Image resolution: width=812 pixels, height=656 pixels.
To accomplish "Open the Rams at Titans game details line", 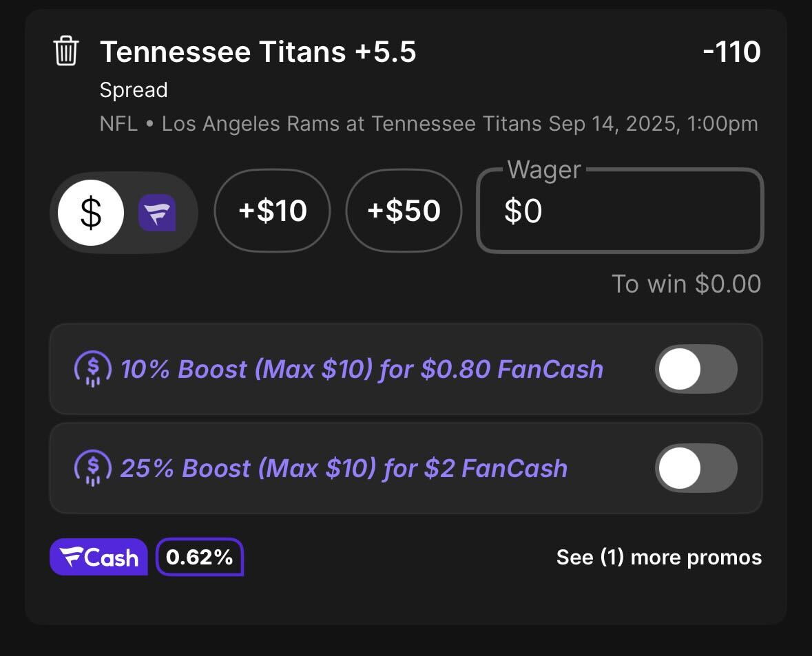I will (x=429, y=124).
